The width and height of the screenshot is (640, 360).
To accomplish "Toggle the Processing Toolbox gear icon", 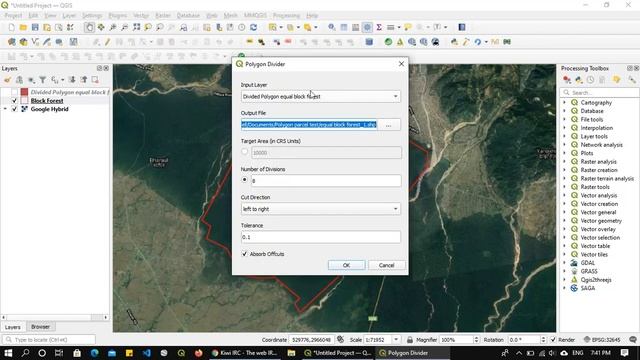I will click(x=367, y=27).
